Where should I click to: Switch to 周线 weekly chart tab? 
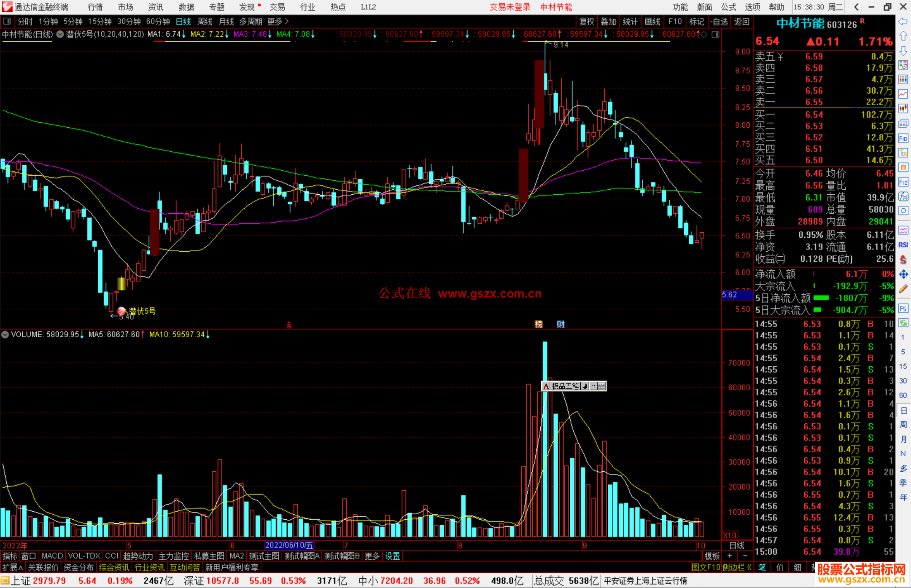point(205,21)
